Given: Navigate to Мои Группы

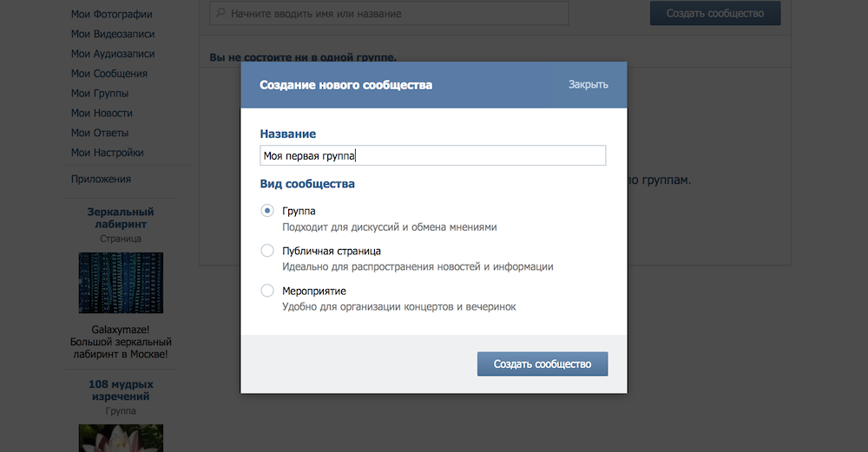Looking at the screenshot, I should click(x=100, y=93).
